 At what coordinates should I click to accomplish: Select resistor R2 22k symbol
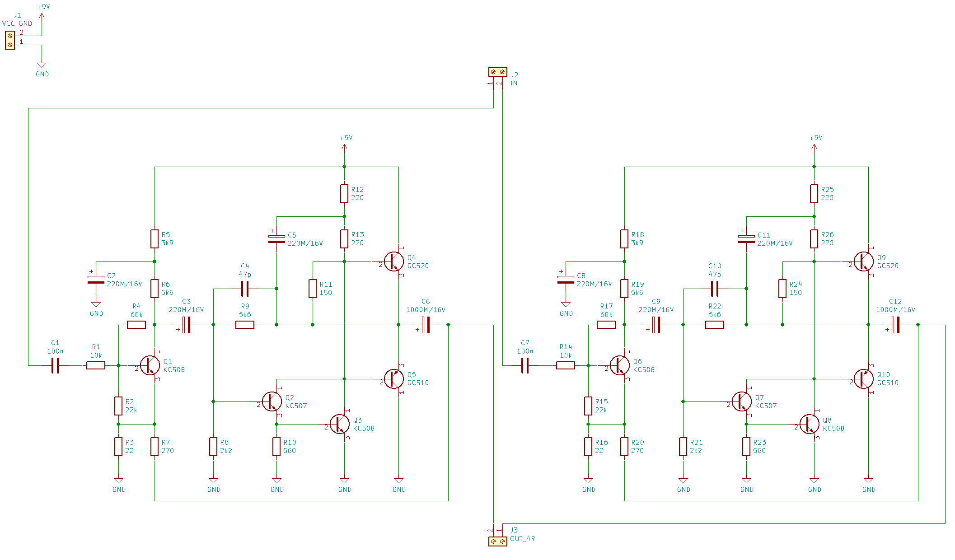(x=118, y=406)
